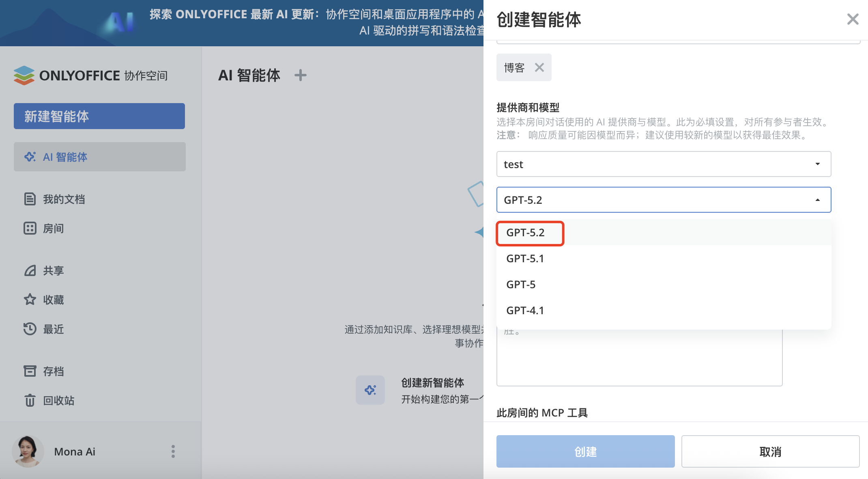Click the 创建新智能体 sparkle icon
Screen dimensions: 868x479
point(370,390)
